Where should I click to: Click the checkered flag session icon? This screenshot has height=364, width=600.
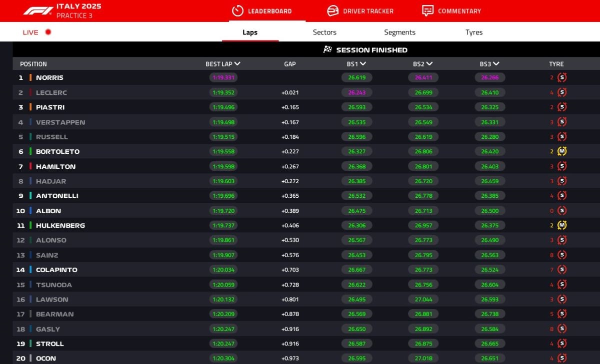[327, 49]
